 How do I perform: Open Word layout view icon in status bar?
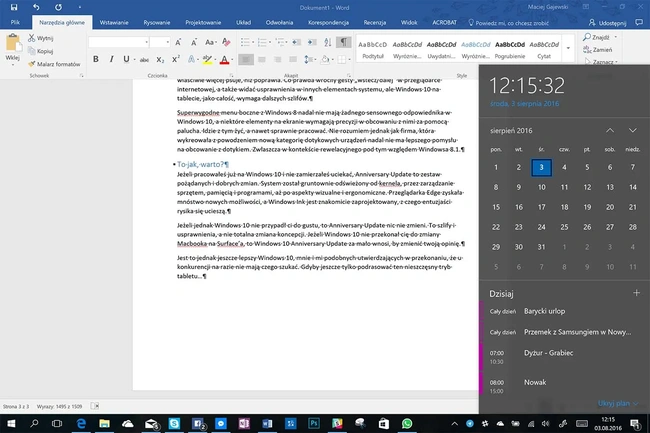[x=95, y=406]
